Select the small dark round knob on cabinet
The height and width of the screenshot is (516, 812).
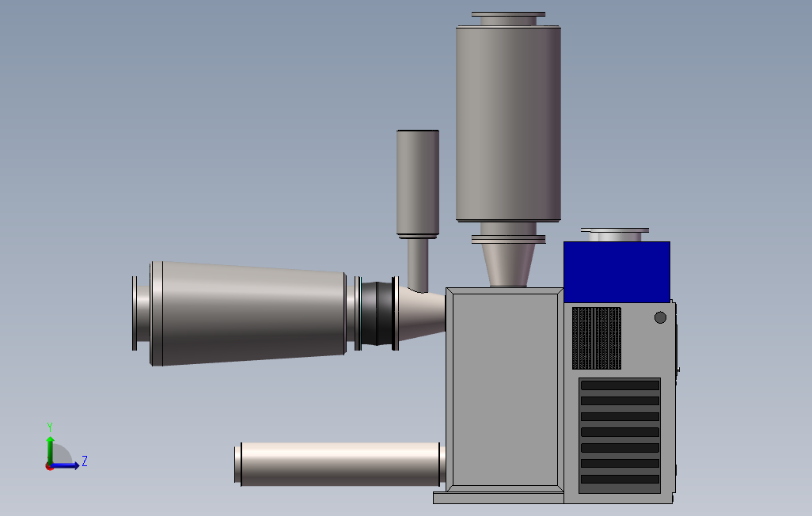coord(660,317)
